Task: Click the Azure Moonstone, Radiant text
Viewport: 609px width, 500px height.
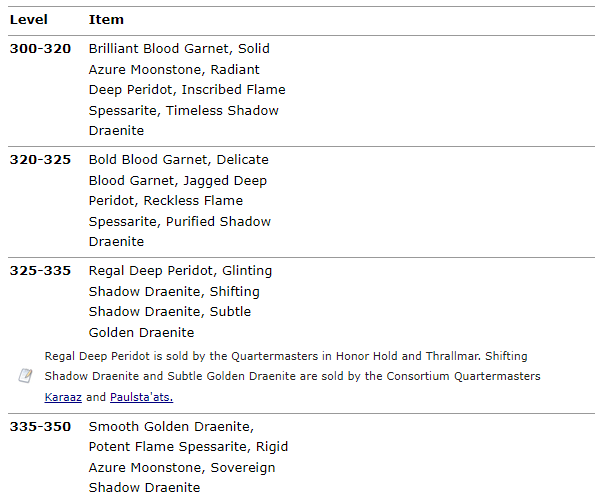Action: [174, 69]
